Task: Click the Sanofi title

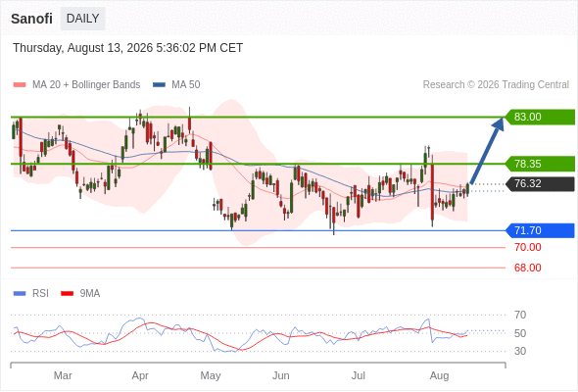Action: coord(31,19)
